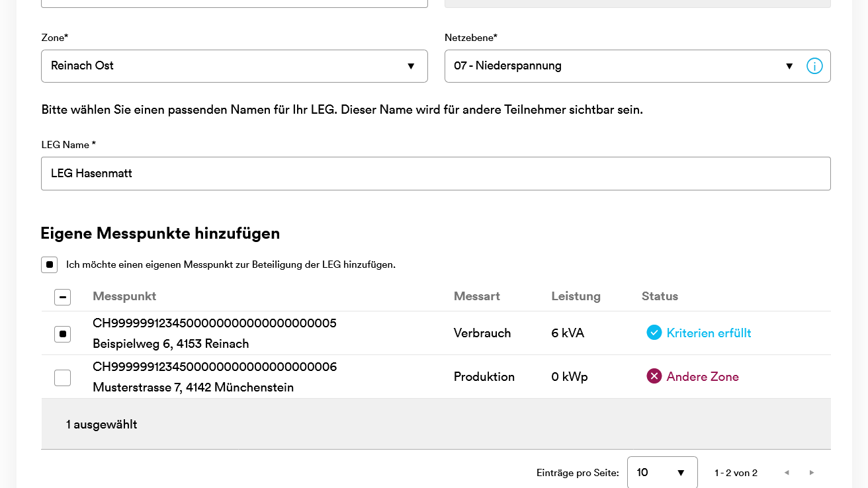Toggle select-all checkbox in table header
The image size is (868, 488).
point(62,297)
